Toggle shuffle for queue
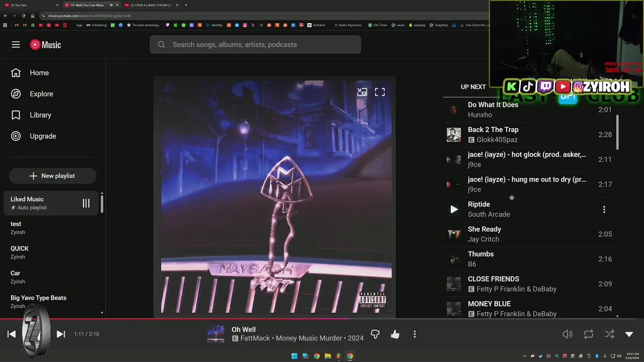 [x=609, y=334]
